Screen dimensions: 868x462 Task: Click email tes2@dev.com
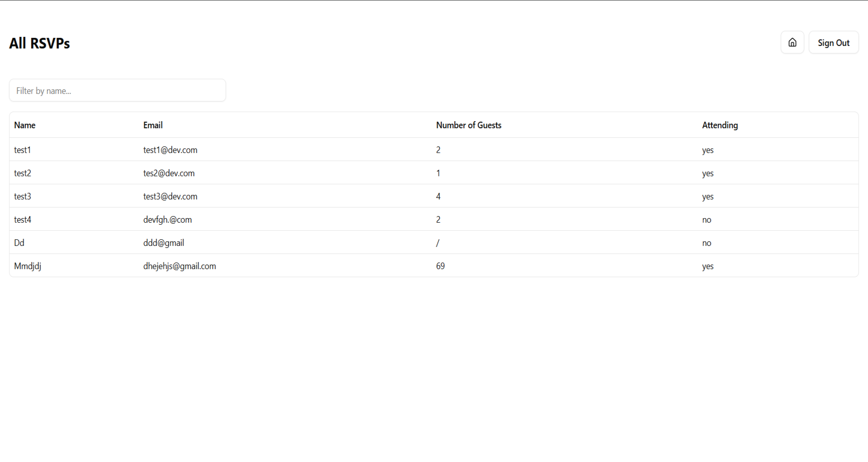pos(169,173)
